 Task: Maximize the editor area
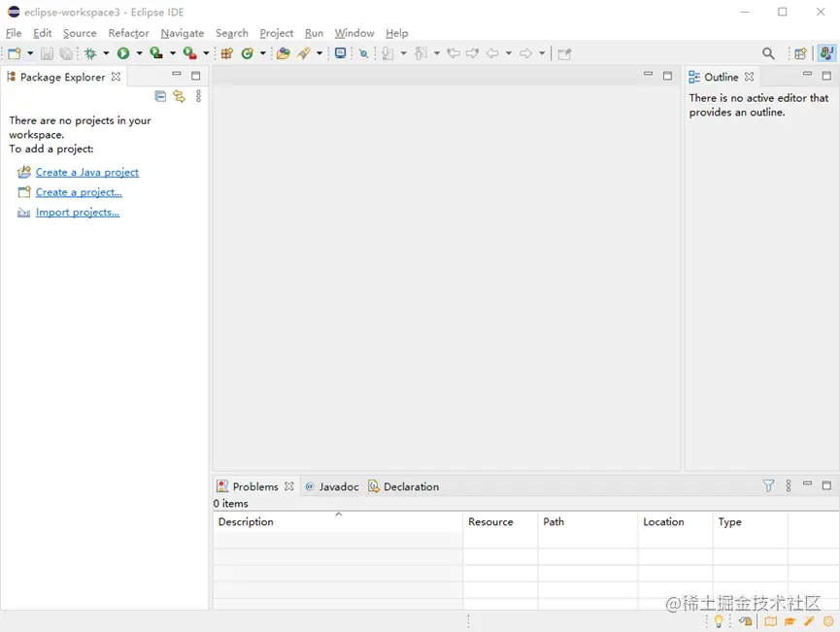[667, 76]
